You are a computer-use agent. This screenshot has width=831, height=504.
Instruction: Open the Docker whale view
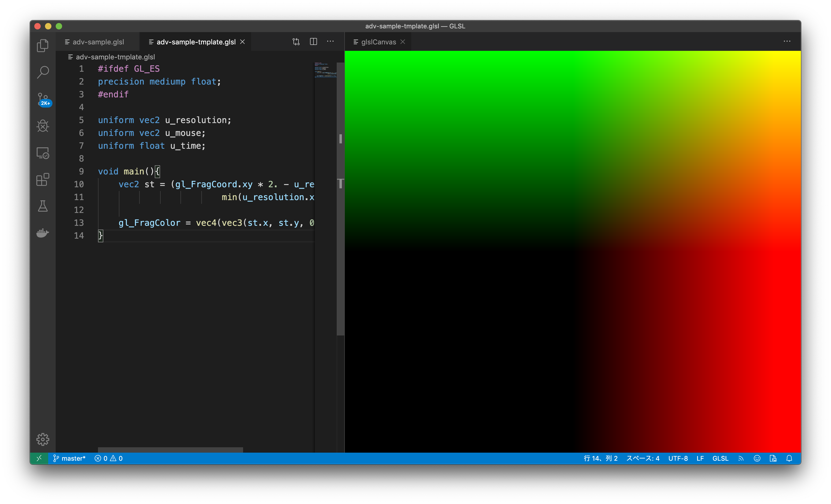pyautogui.click(x=43, y=233)
